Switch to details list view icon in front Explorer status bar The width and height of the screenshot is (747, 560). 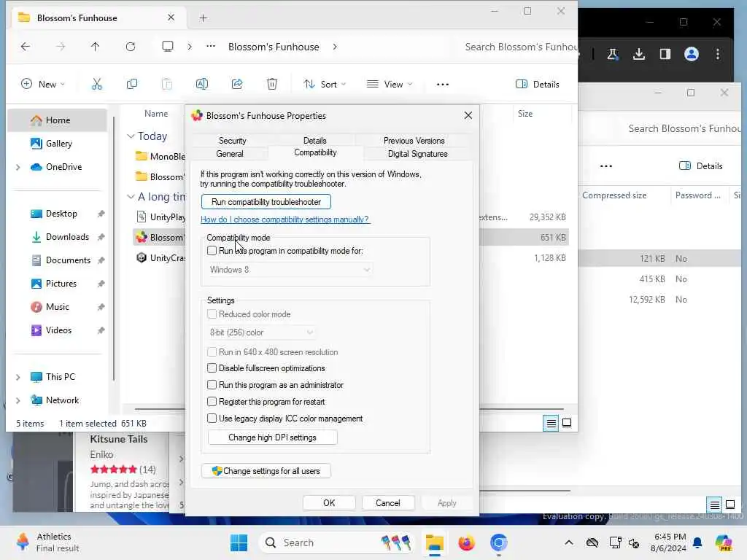click(551, 423)
